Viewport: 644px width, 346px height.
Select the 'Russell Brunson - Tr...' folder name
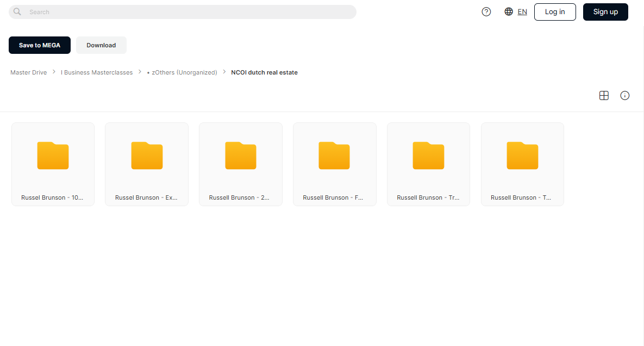point(428,197)
